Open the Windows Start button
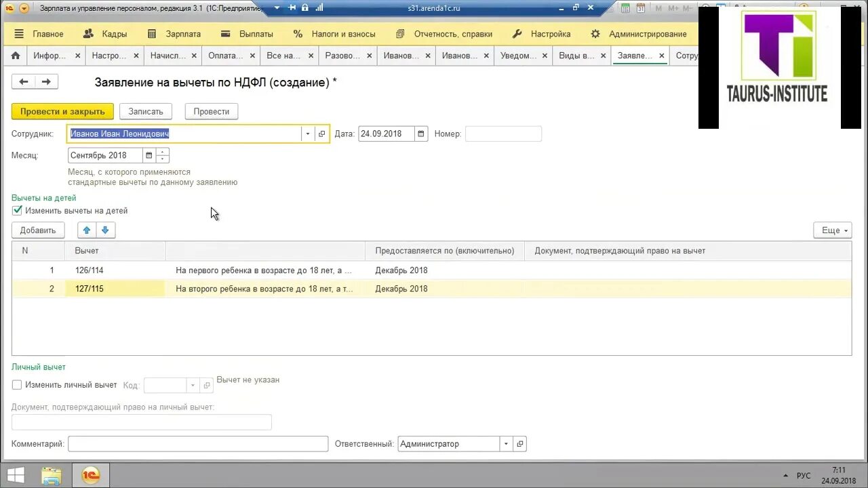 tap(16, 475)
